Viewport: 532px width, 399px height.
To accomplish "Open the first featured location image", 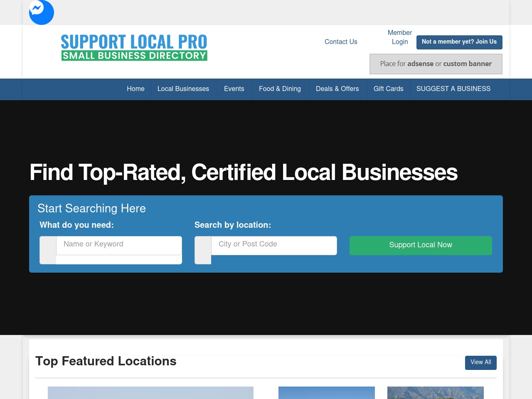I will click(150, 393).
